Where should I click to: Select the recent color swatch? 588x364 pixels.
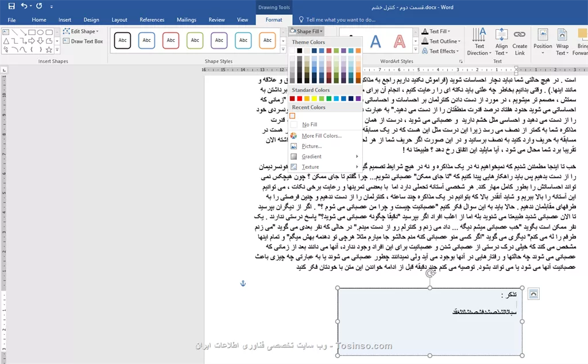pos(292,116)
